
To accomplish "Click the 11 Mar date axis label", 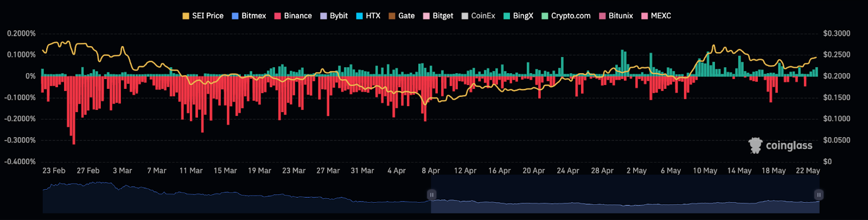I will coord(191,171).
